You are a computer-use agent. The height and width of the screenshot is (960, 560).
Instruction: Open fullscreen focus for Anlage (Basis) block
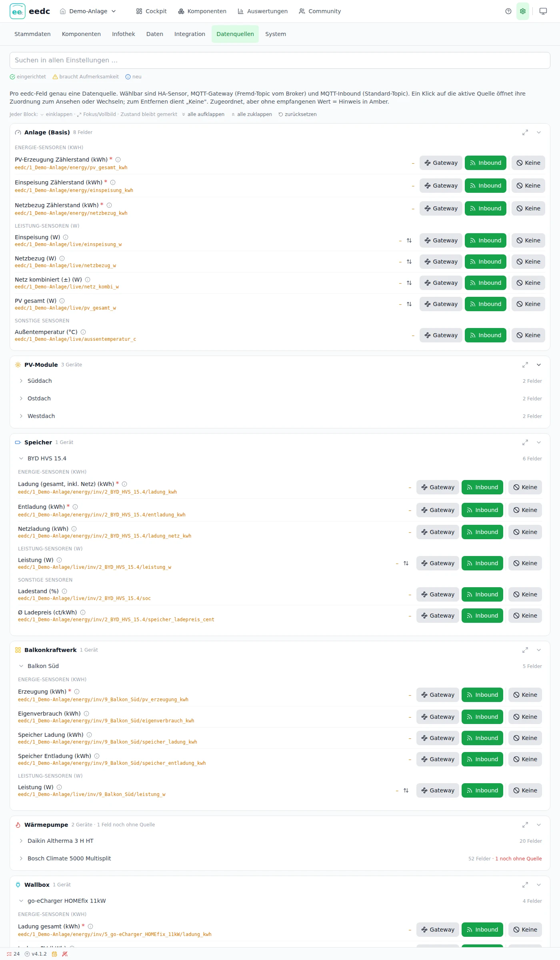525,132
